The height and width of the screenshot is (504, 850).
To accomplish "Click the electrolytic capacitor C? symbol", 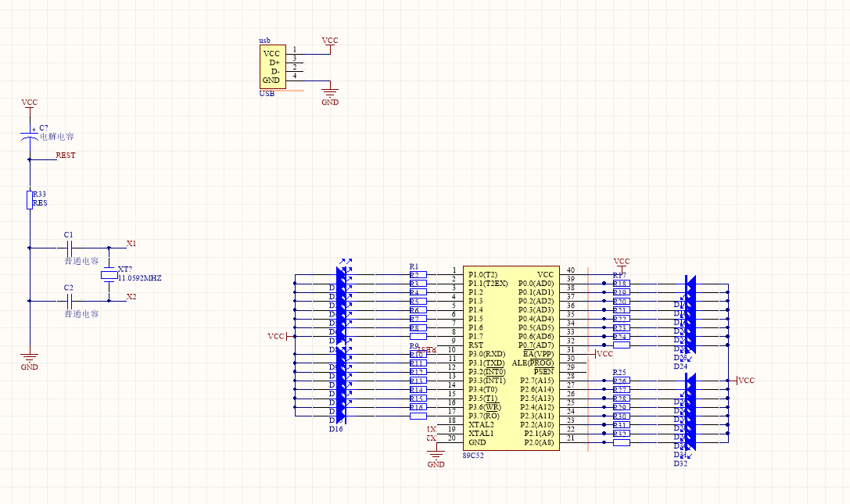I will 30,135.
